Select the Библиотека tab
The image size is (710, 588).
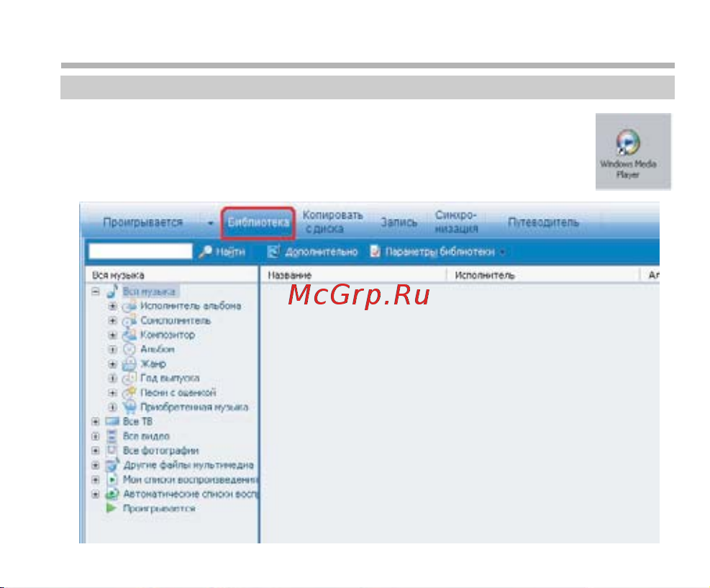(258, 222)
